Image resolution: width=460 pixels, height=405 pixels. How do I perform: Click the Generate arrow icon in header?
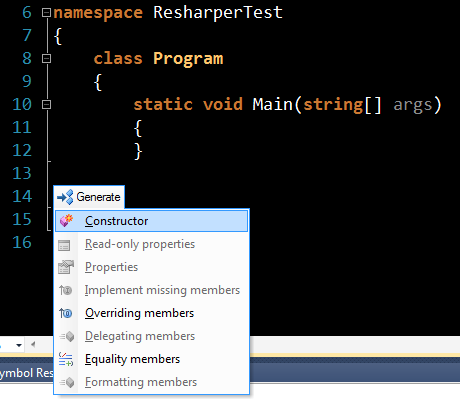65,197
